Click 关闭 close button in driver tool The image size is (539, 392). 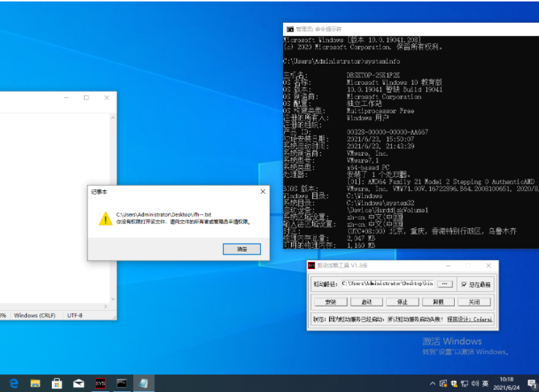[474, 302]
